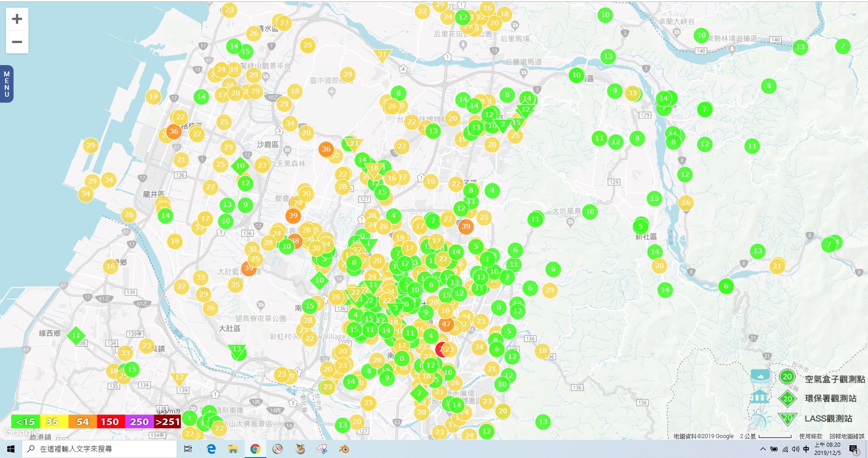The height and width of the screenshot is (458, 868).
Task: Click green marker 10 beside 大坑風景 label
Action: pos(590,211)
